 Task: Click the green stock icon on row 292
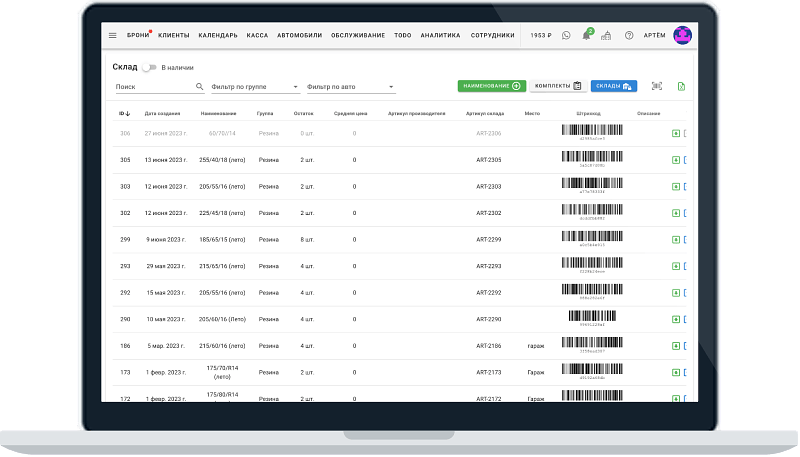coord(676,292)
